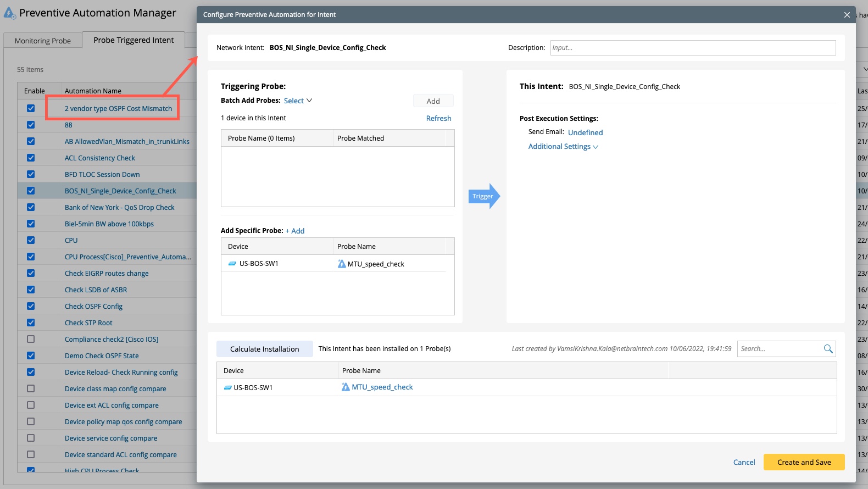868x489 pixels.
Task: Click the Create and Save button
Action: [804, 462]
